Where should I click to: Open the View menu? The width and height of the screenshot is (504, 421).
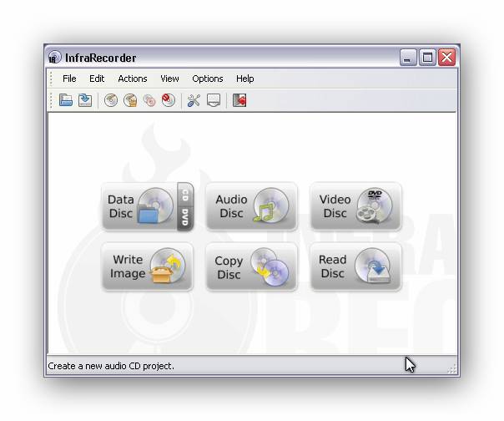click(x=169, y=79)
